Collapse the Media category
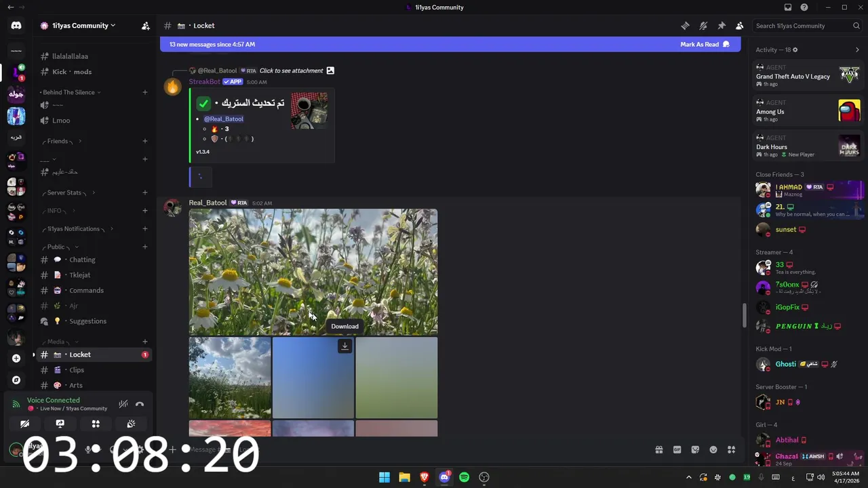 click(x=59, y=342)
